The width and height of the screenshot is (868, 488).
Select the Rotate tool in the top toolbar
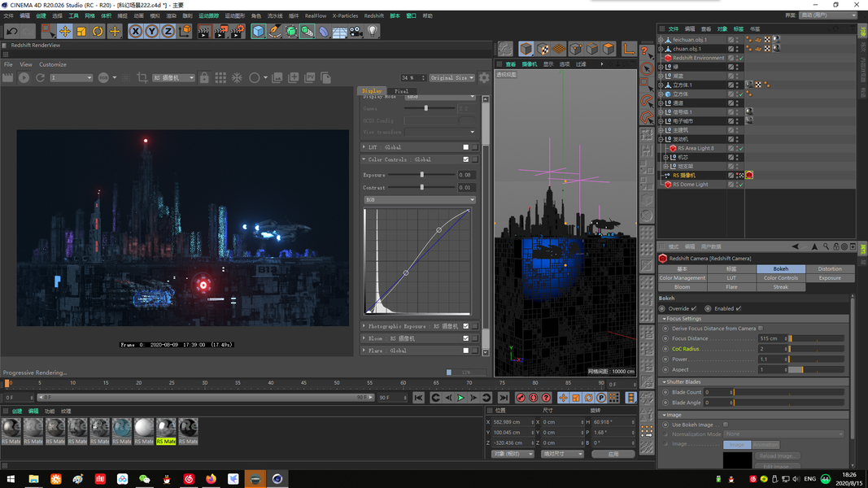[98, 32]
